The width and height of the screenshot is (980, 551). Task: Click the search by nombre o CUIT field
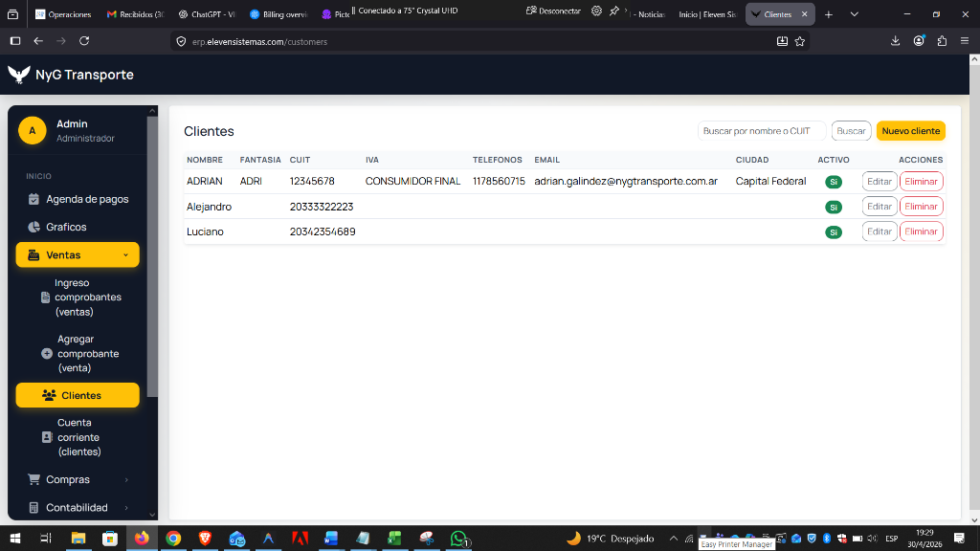[761, 131]
